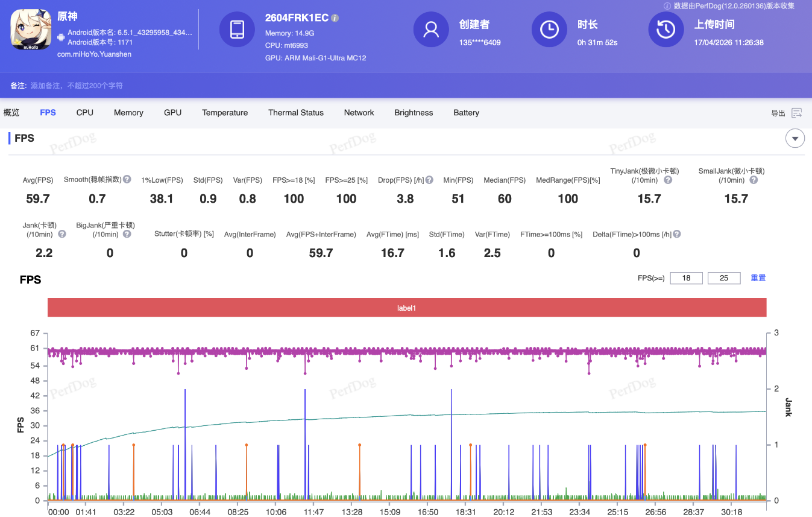812x517 pixels.
Task: Open help icon next to Drop(FPS)
Action: pyautogui.click(x=429, y=180)
